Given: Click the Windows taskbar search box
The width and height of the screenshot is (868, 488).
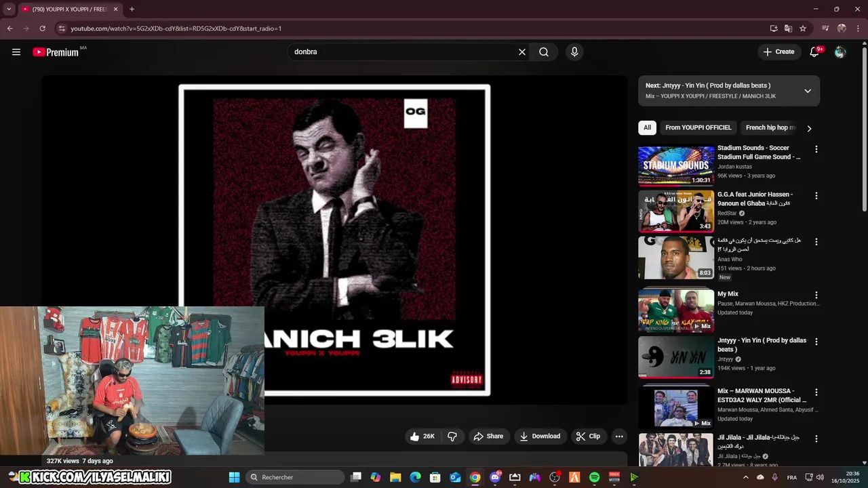Looking at the screenshot, I should [295, 477].
